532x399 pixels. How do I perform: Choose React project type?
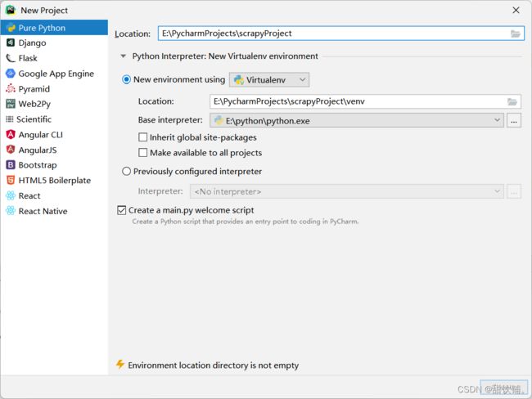point(54,195)
